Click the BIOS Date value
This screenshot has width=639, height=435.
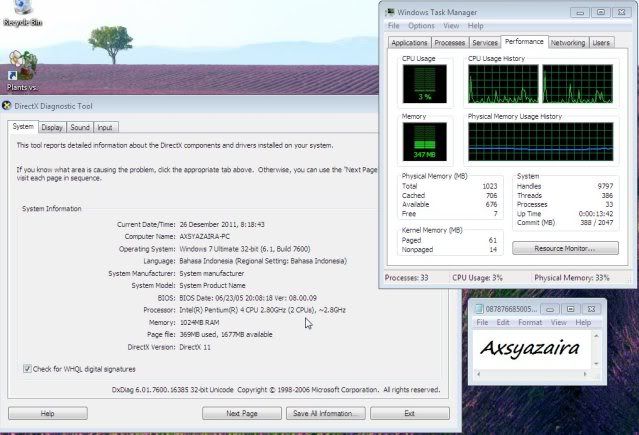tap(248, 298)
